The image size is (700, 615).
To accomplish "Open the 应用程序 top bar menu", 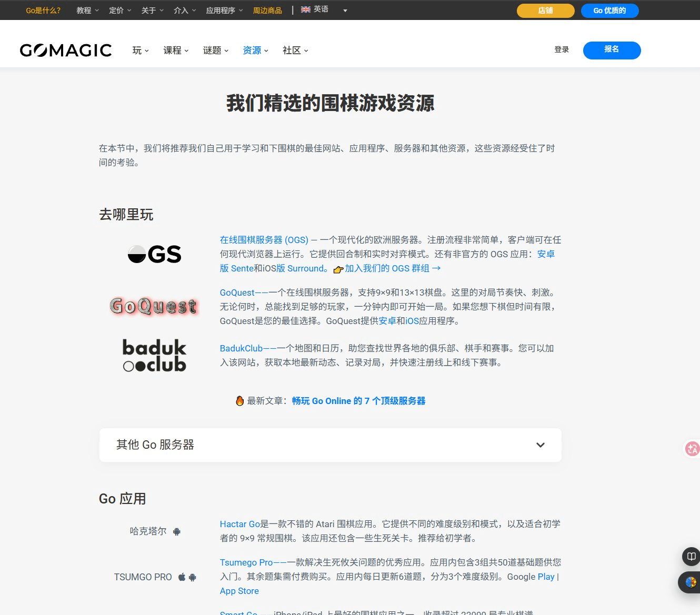I will 224,11.
